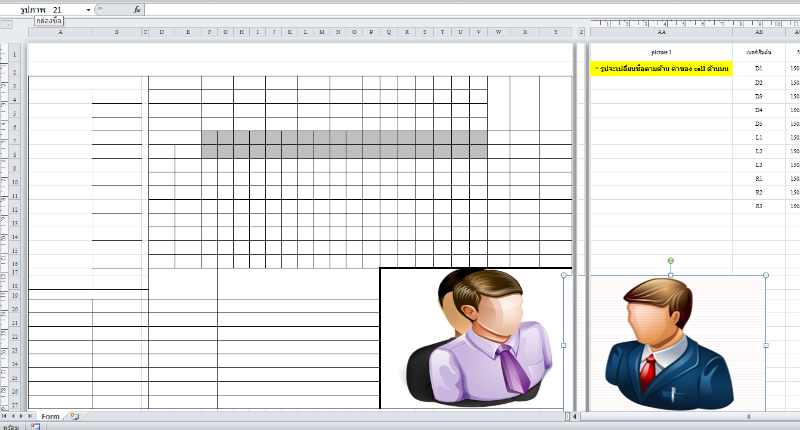Go to first sheet navigation arrow
The width and height of the screenshot is (800, 430).
point(5,416)
